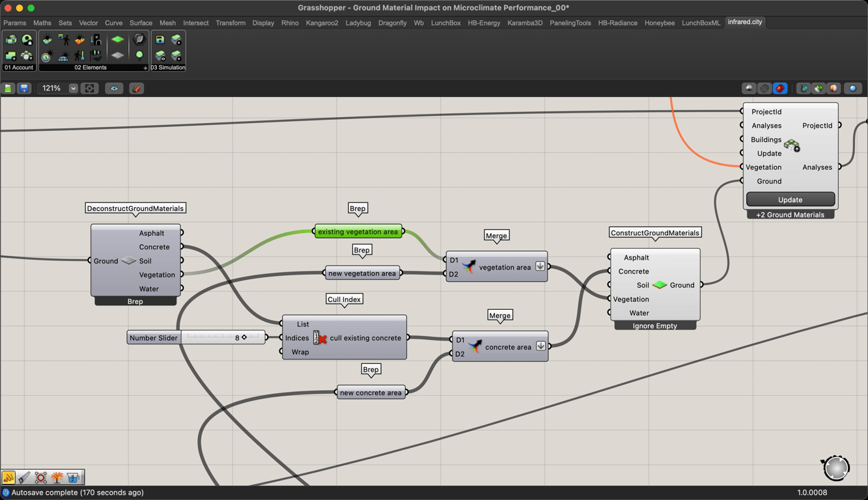Expand the vegetation area Merge component arrow

(540, 266)
